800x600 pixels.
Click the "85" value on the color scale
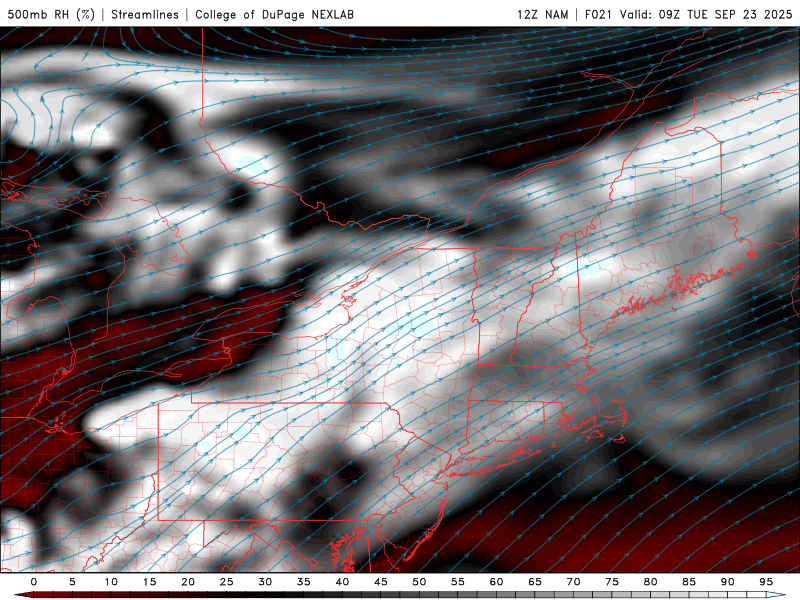(689, 582)
